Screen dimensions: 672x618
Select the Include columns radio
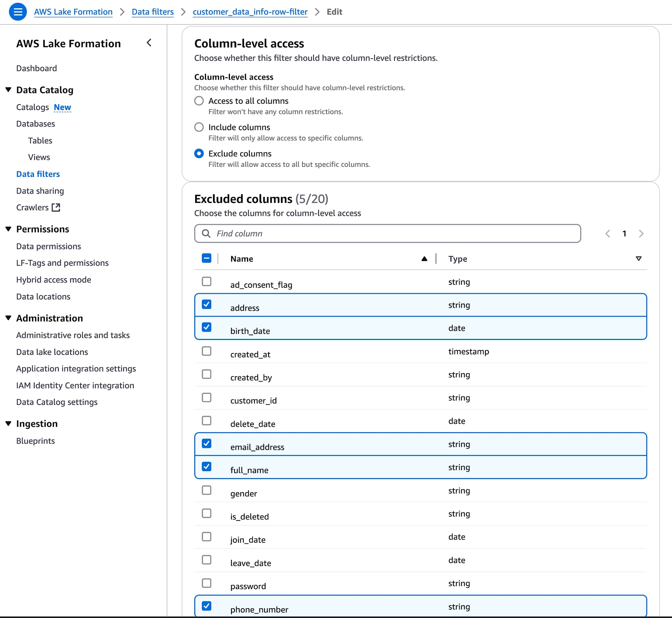(199, 127)
